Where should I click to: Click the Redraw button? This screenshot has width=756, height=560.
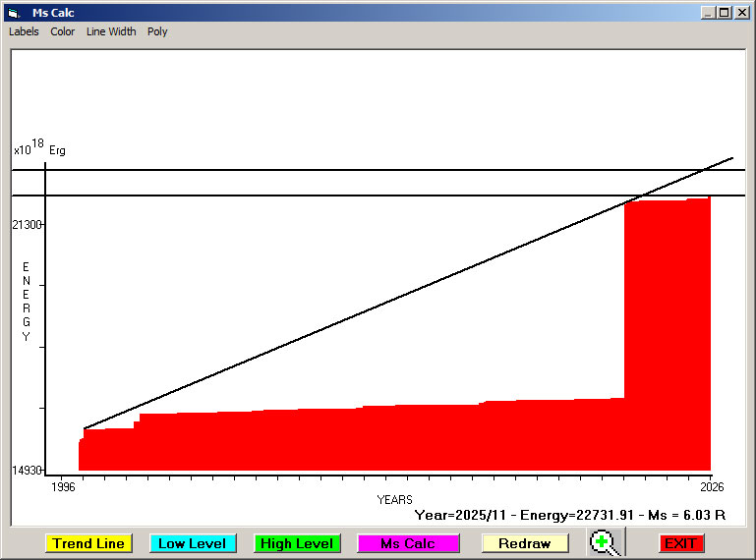coord(524,543)
